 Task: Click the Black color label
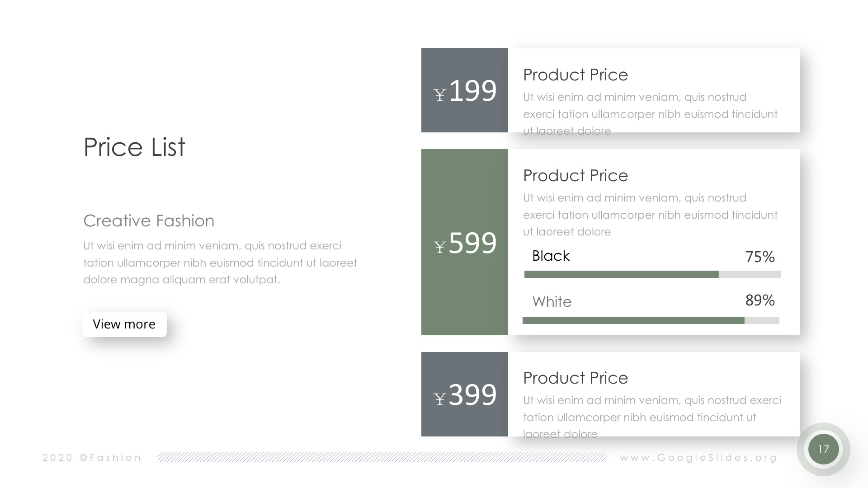(551, 256)
